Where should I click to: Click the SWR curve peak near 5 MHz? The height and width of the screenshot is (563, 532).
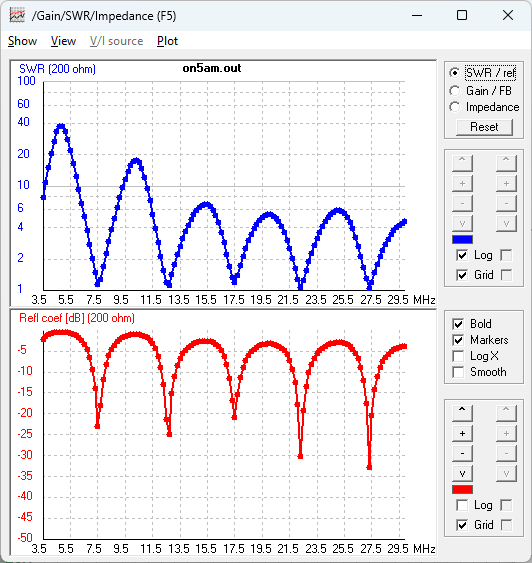click(x=61, y=126)
